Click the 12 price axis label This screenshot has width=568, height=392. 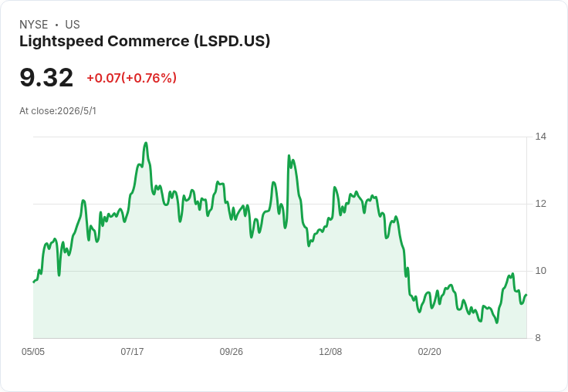(x=540, y=204)
